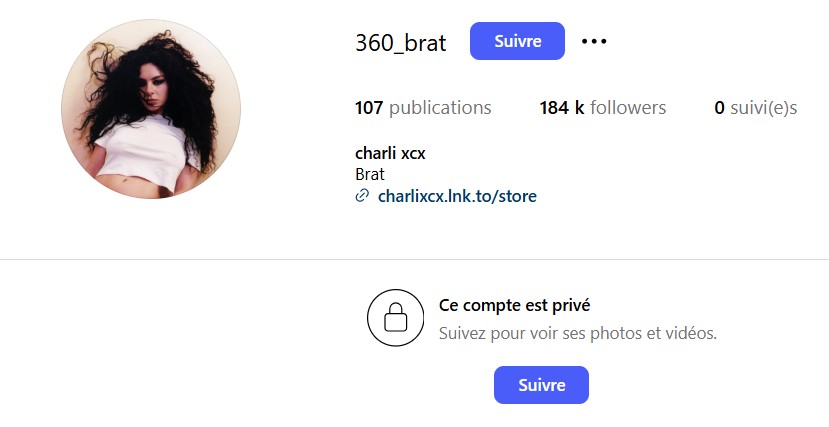Click the word followers label
The width and height of the screenshot is (829, 427).
tap(628, 108)
